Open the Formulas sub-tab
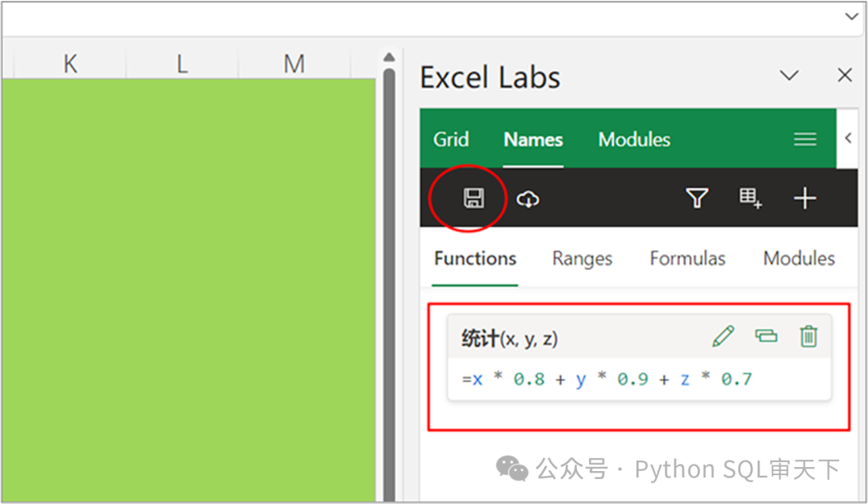 click(x=687, y=259)
